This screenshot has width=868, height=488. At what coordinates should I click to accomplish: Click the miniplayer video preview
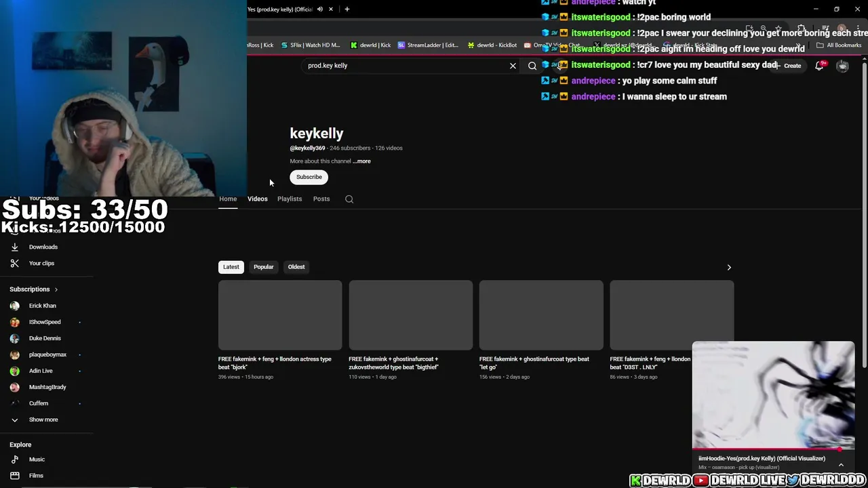click(773, 394)
